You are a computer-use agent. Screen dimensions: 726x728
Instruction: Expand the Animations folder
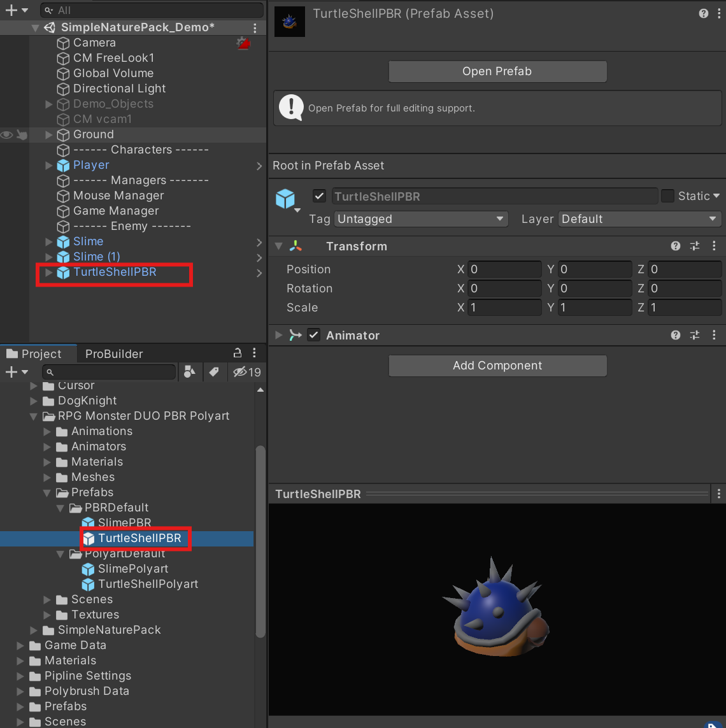[x=47, y=431]
